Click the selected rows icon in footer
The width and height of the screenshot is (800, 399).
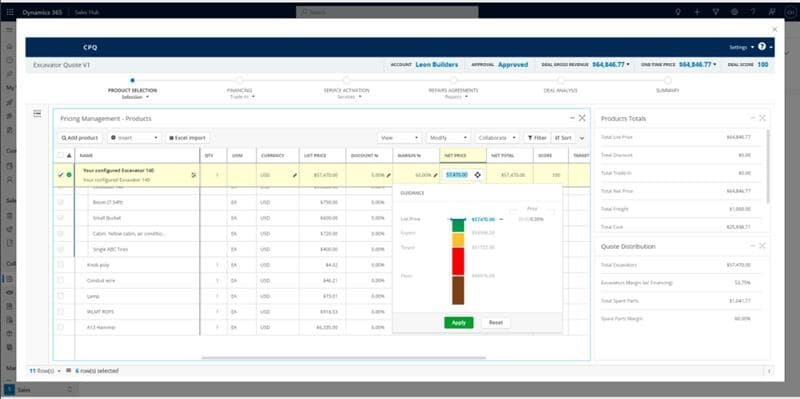coord(68,371)
